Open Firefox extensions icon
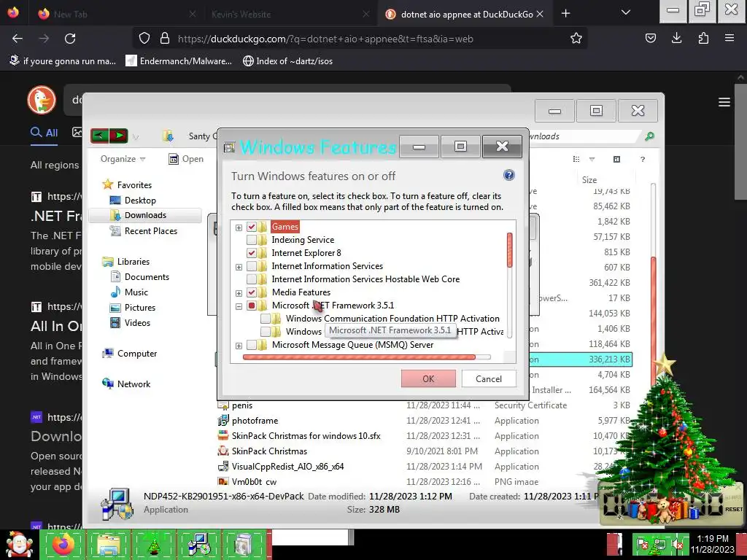 703,38
